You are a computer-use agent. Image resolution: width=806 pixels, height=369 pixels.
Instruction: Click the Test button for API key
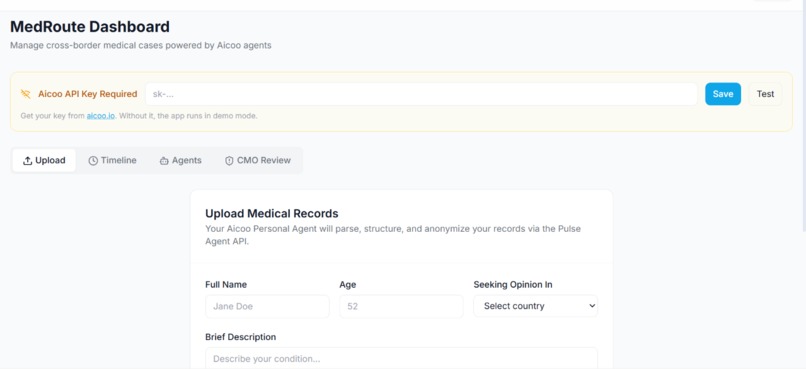pos(765,94)
